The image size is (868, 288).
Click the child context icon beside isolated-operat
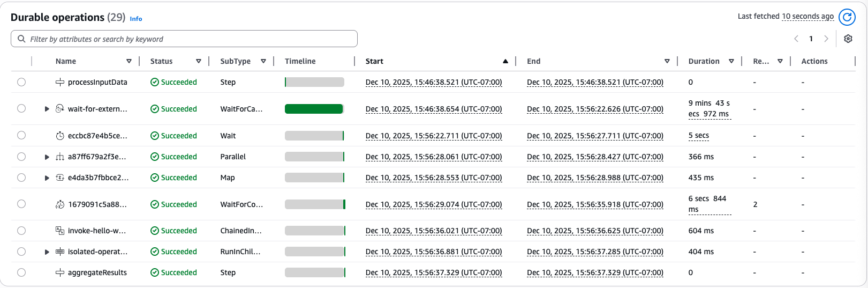(x=60, y=252)
